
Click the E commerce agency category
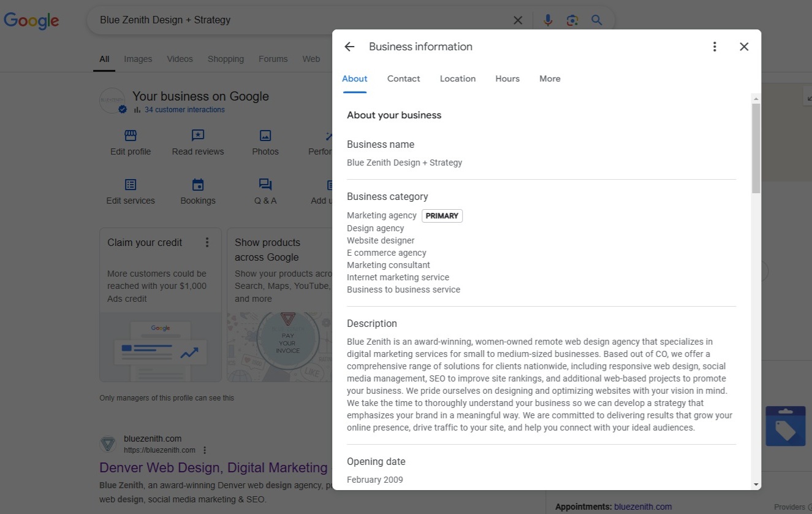click(x=387, y=253)
